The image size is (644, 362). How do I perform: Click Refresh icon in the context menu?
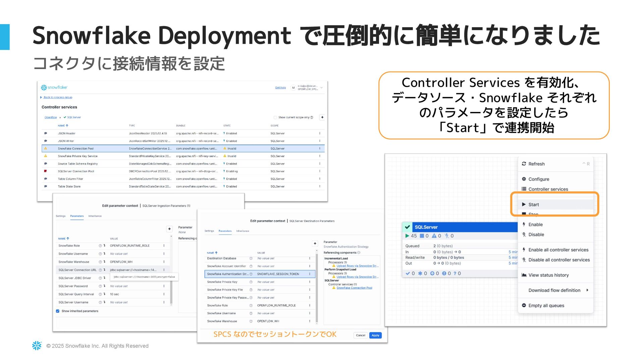click(x=524, y=164)
